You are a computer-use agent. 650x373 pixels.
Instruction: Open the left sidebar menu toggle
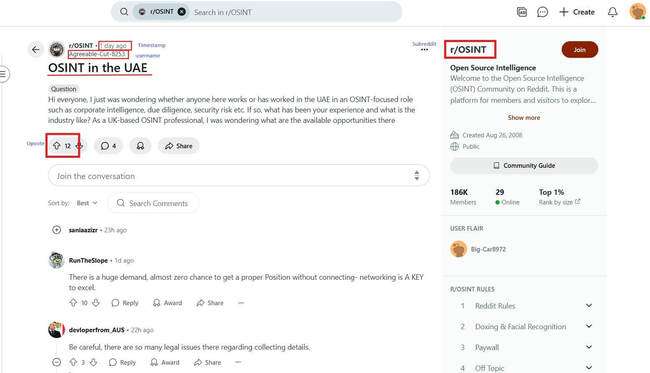point(3,74)
